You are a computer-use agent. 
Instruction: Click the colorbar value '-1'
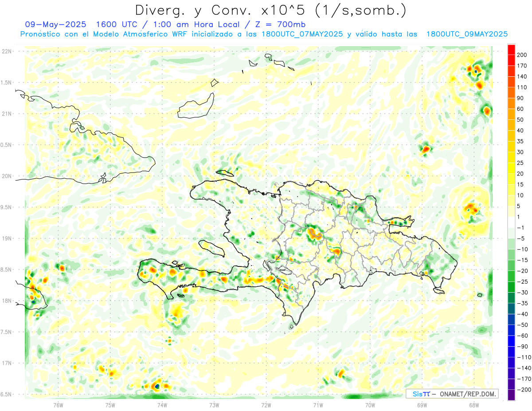click(521, 228)
